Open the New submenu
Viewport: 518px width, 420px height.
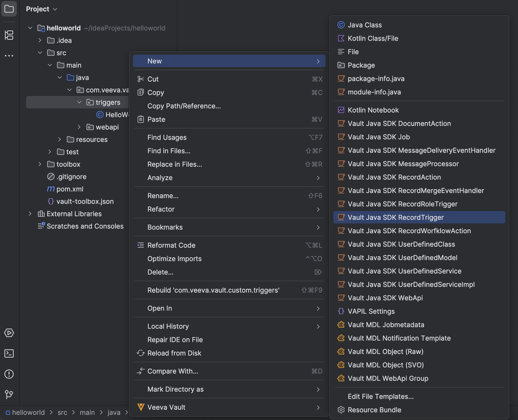(229, 61)
